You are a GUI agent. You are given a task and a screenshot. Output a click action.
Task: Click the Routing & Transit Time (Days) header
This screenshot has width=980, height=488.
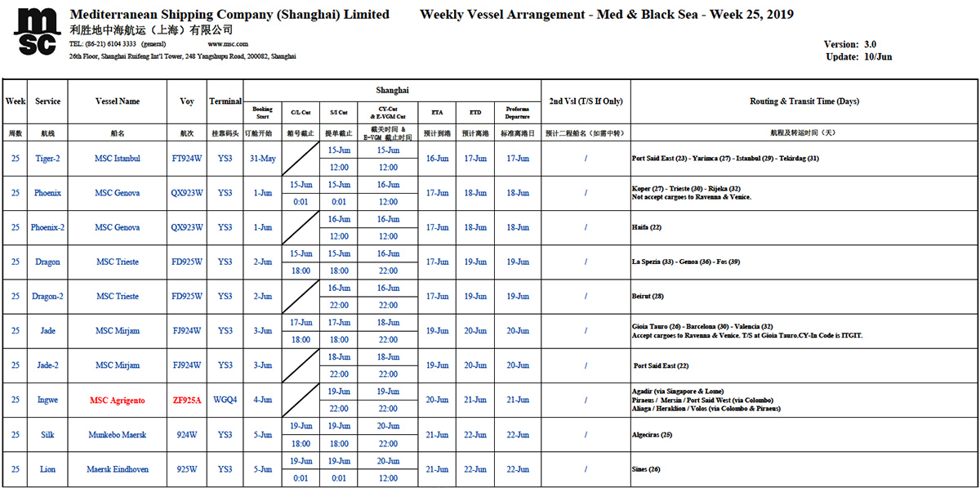tap(804, 101)
